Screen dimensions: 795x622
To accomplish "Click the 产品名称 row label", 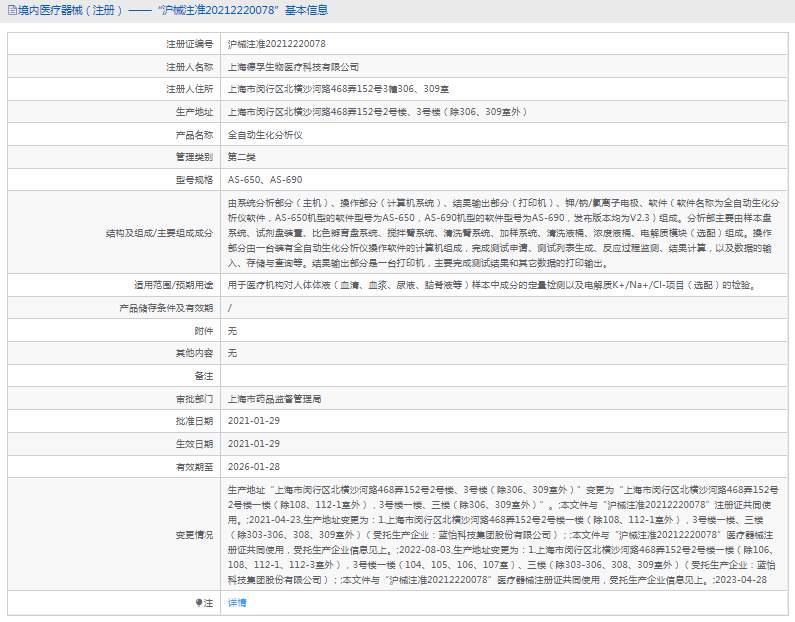I will click(195, 135).
